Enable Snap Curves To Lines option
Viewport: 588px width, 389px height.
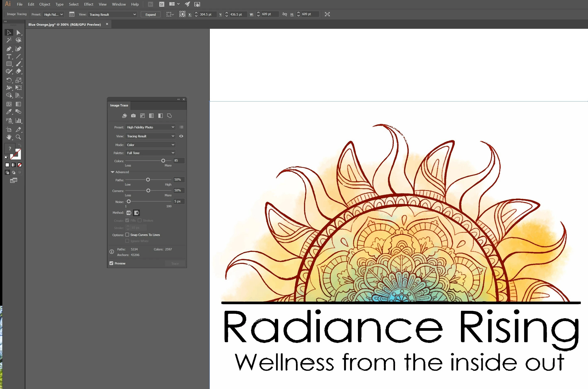point(127,235)
